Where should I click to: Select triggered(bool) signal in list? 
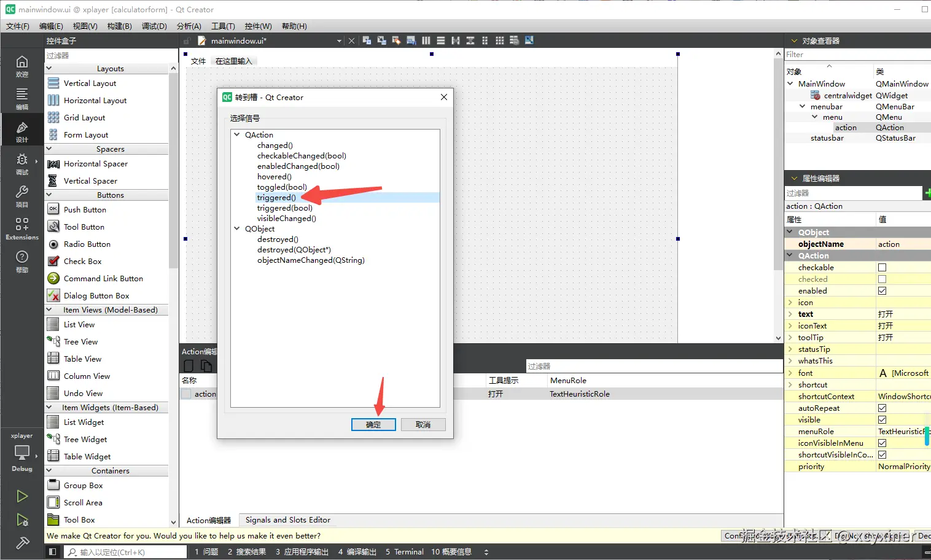click(285, 208)
